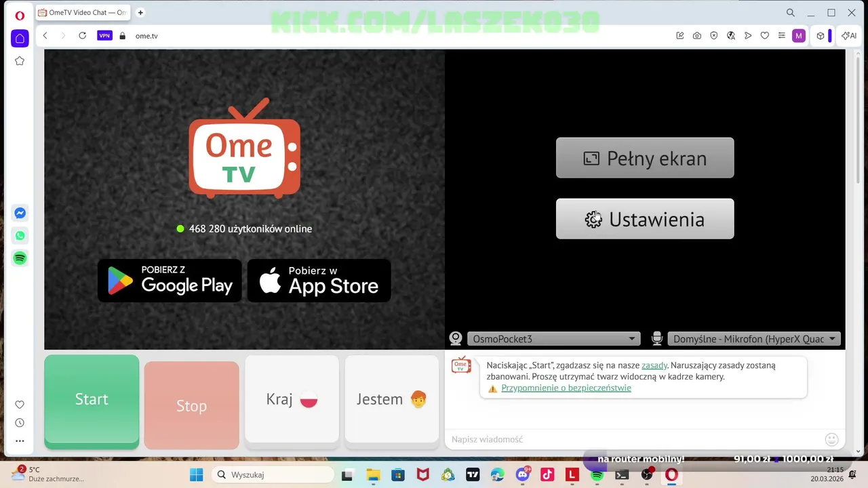Image resolution: width=868 pixels, height=488 pixels.
Task: Click the microphone icon
Action: (656, 339)
